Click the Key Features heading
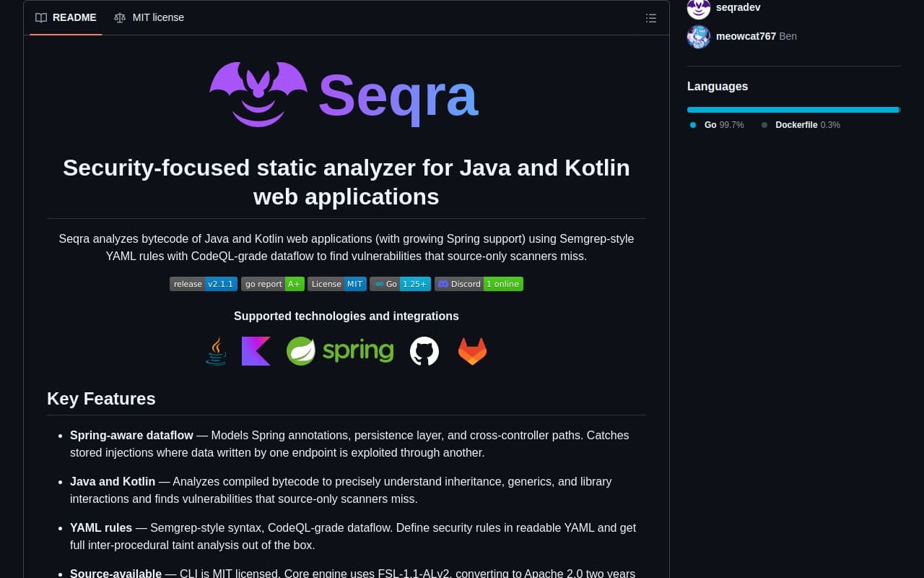The image size is (924, 578). click(101, 399)
